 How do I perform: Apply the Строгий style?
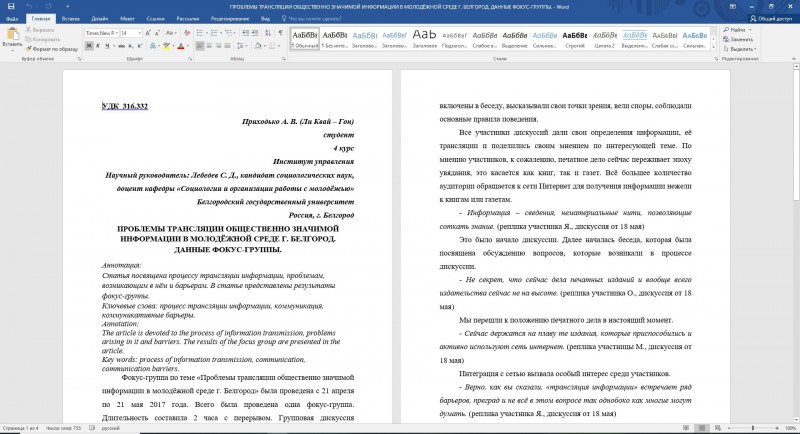point(574,39)
